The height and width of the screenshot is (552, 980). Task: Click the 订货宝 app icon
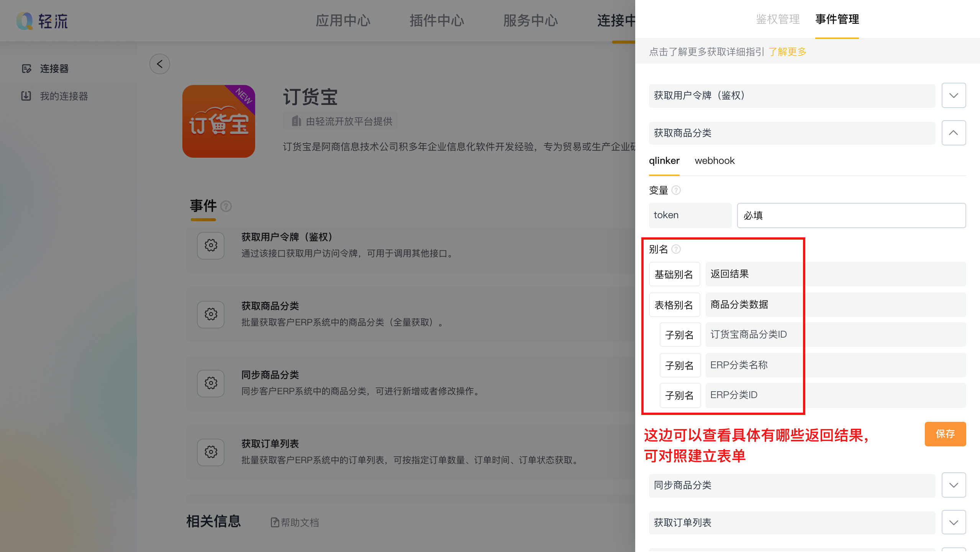pos(219,121)
